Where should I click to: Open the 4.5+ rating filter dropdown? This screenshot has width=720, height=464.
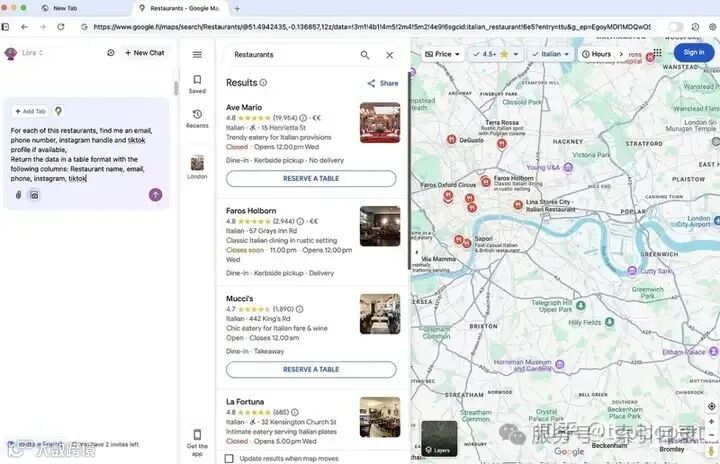pyautogui.click(x=496, y=54)
